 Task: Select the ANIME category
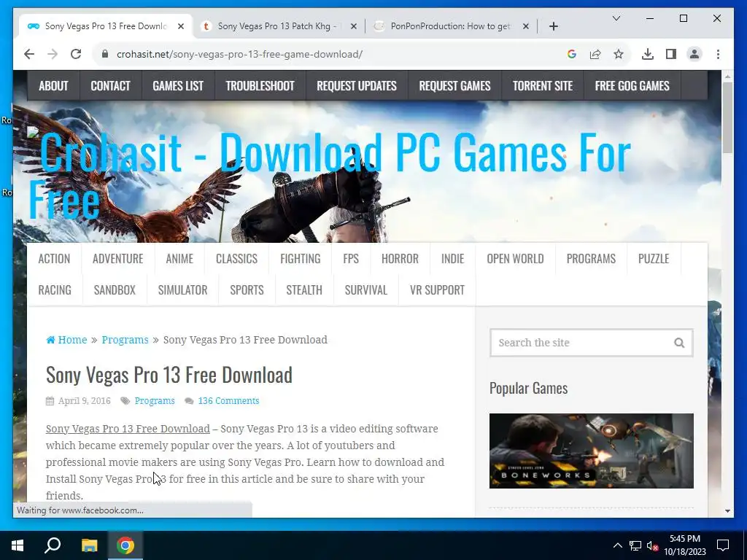click(x=179, y=259)
